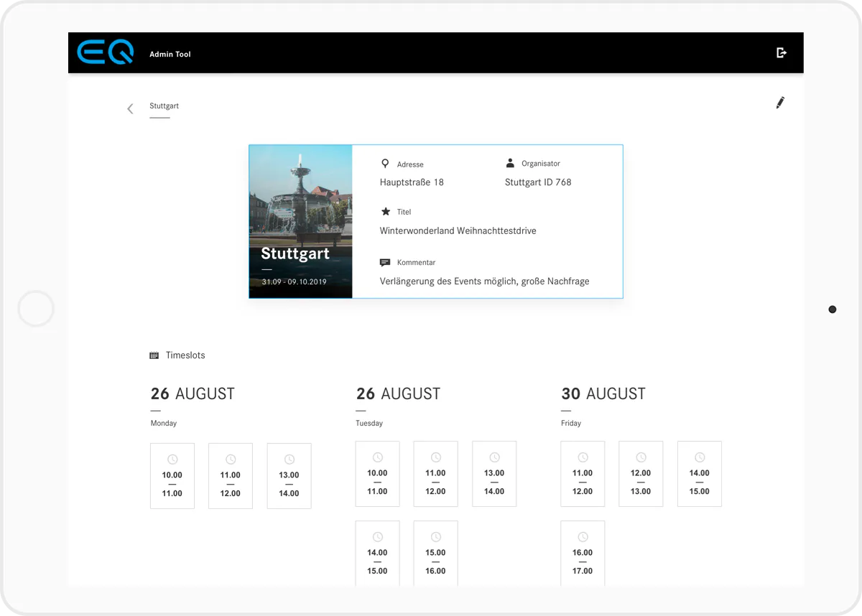The height and width of the screenshot is (616, 862).
Task: Click the person icon beside Organisator
Action: click(510, 163)
